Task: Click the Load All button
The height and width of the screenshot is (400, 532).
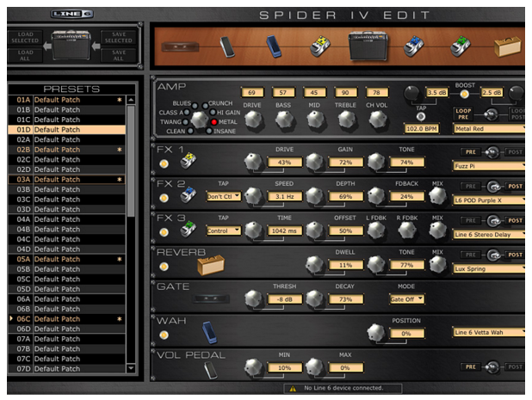Action: click(26, 55)
